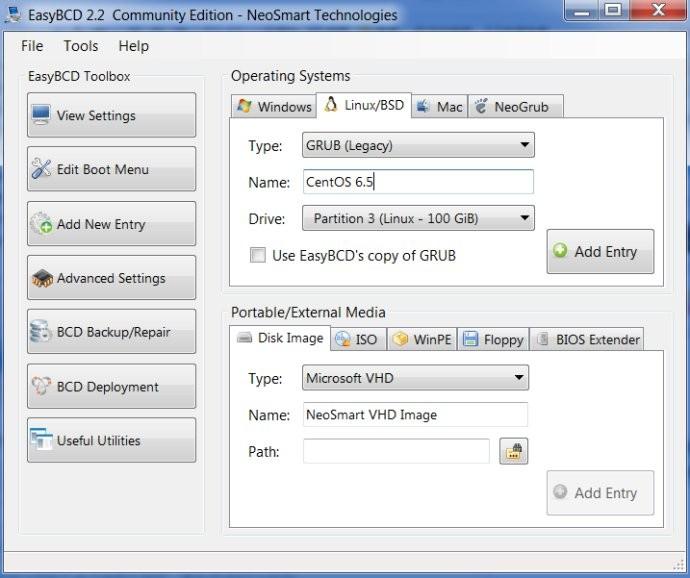690x578 pixels.
Task: Click the floppy disk icon on the Floppy tab
Action: point(470,339)
